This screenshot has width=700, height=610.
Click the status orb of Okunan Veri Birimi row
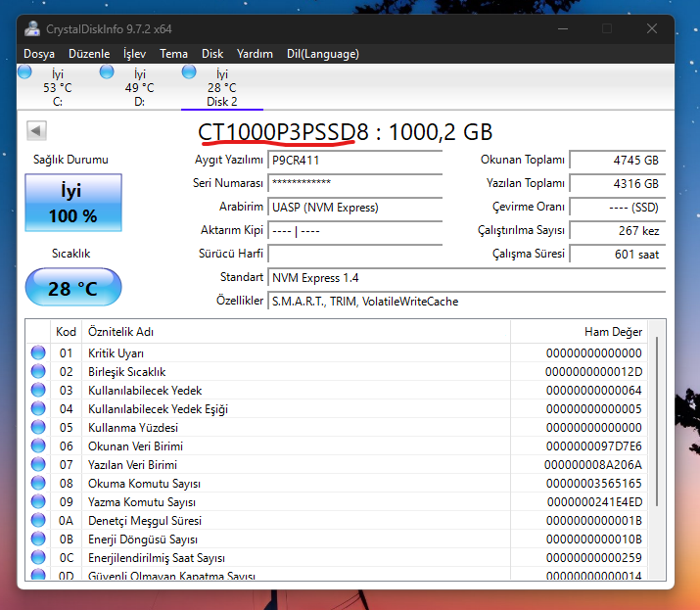38,446
